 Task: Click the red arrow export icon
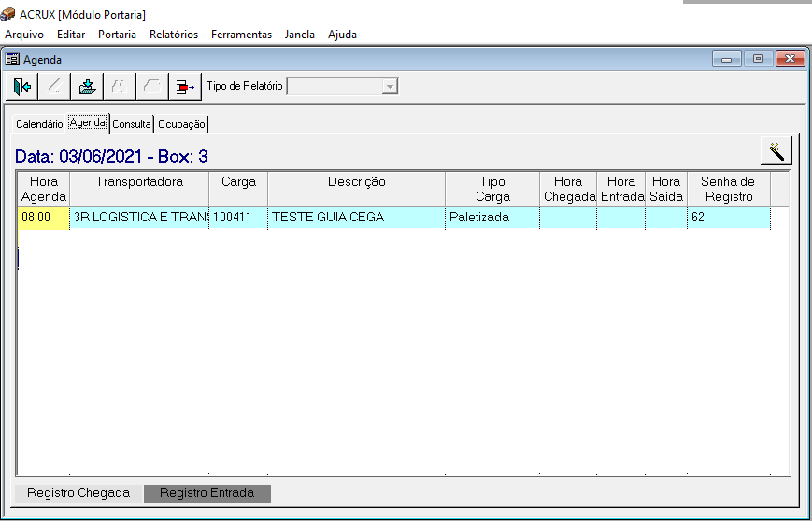tap(185, 87)
